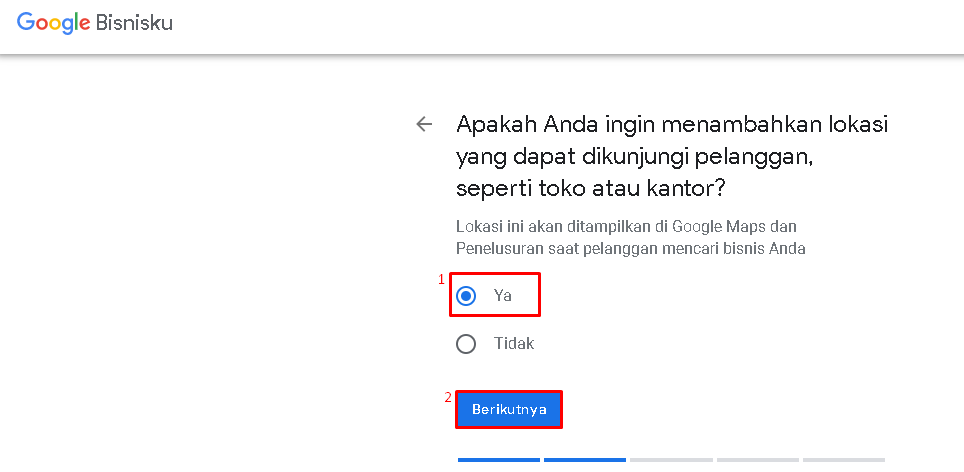Go back using the left arrow icon
This screenshot has height=472, width=964.
[424, 124]
